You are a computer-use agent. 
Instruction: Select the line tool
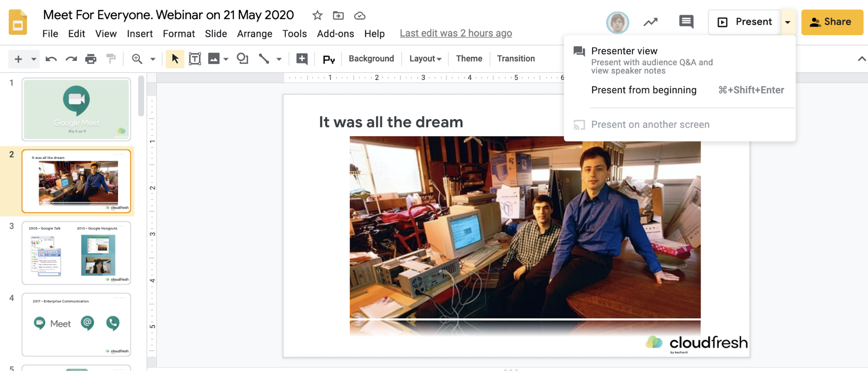point(264,59)
